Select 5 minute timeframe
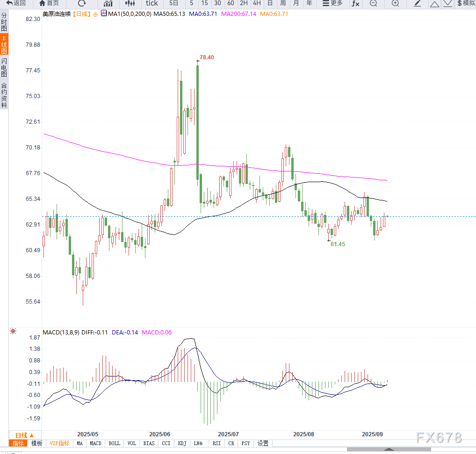Screen dimensions: 476x454 pyautogui.click(x=191, y=3)
